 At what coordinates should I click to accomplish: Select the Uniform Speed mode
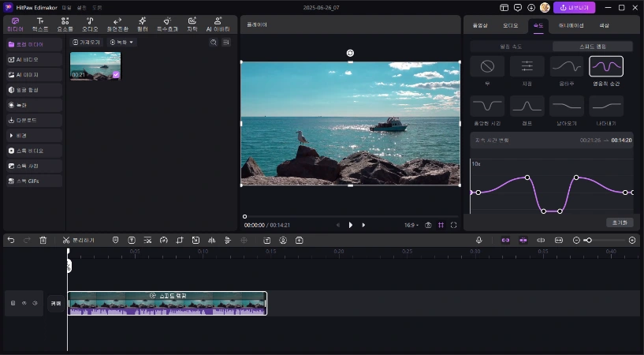(511, 47)
